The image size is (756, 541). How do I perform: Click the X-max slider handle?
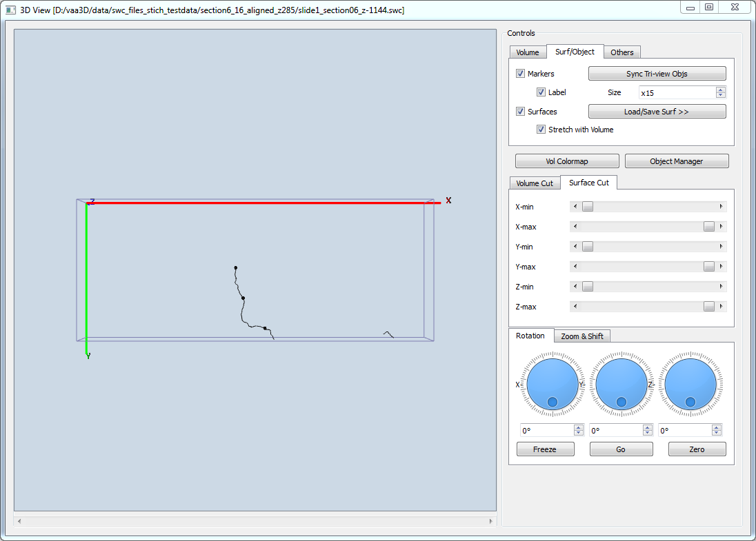pos(709,227)
